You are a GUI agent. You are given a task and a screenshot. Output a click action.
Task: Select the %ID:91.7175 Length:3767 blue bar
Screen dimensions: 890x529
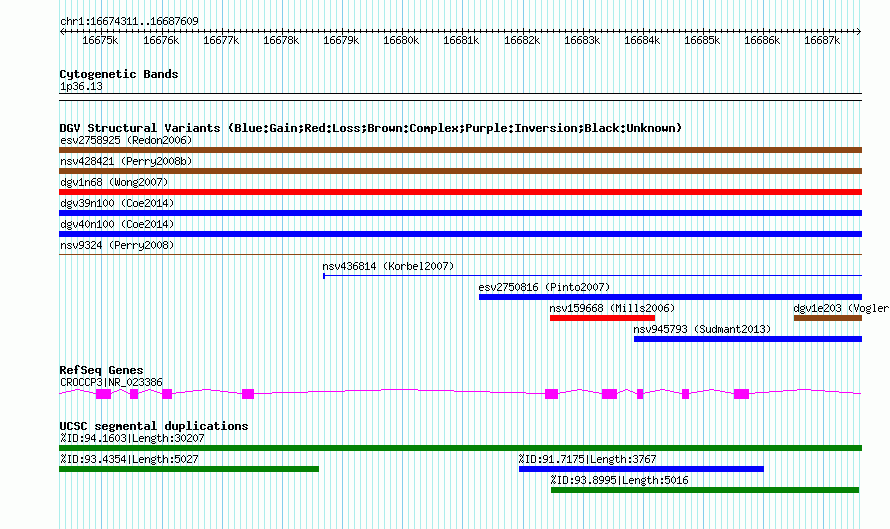(x=641, y=469)
